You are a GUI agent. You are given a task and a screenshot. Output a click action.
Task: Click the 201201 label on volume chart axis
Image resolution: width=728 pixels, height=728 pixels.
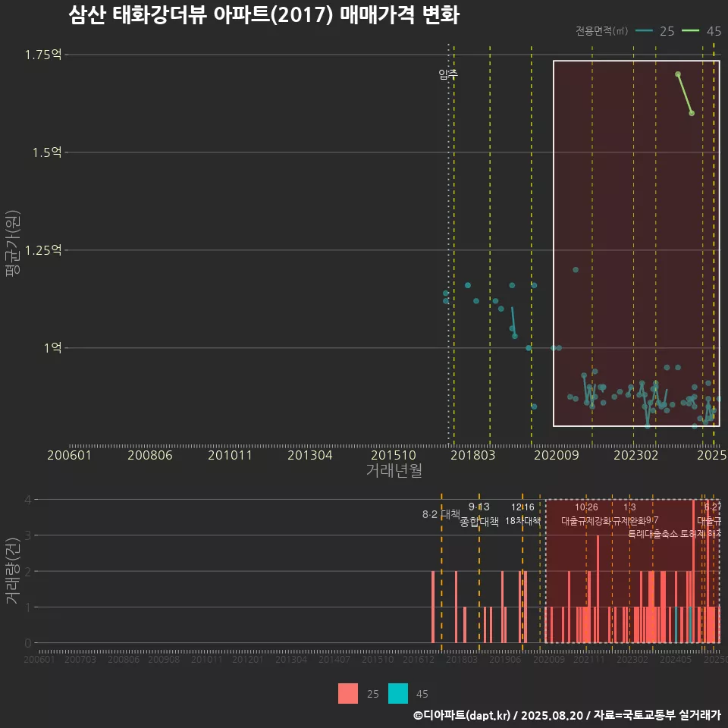pyautogui.click(x=247, y=659)
